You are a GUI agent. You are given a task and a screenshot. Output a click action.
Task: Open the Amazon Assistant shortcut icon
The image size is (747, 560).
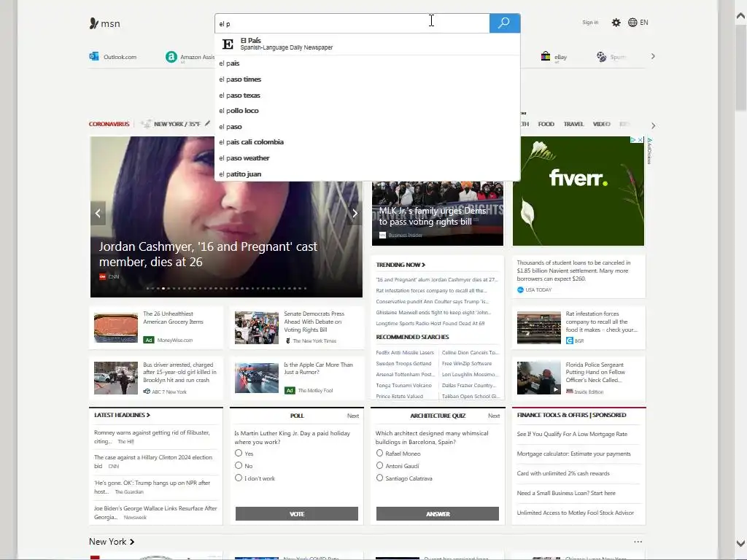171,57
